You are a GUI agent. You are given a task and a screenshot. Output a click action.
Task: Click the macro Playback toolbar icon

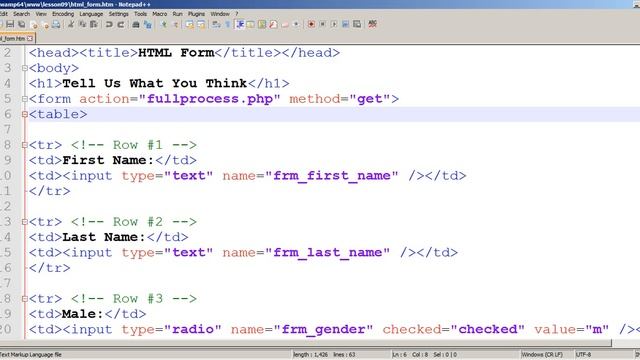(334, 24)
